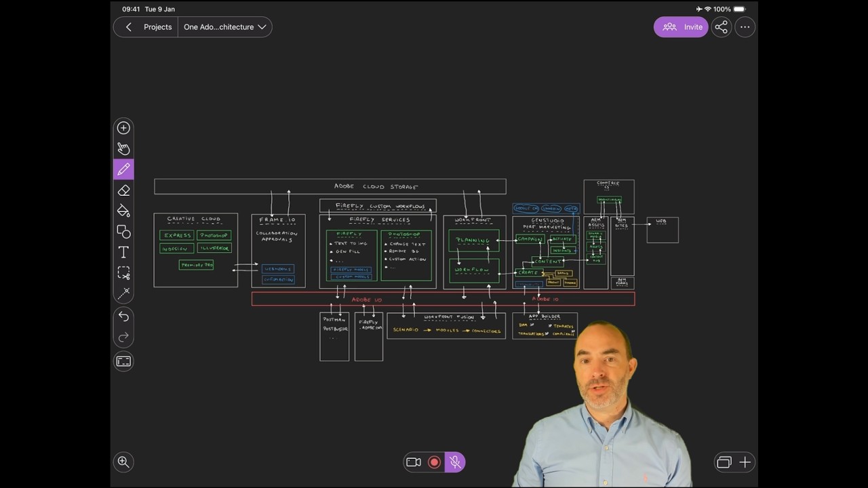Tap the ADOBE CLOUD STORAGE label

[376, 186]
